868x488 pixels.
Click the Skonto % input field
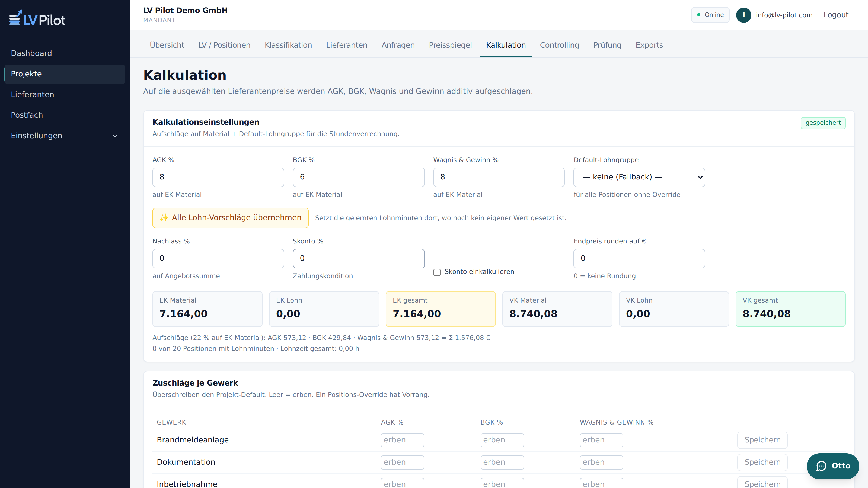pyautogui.click(x=359, y=258)
